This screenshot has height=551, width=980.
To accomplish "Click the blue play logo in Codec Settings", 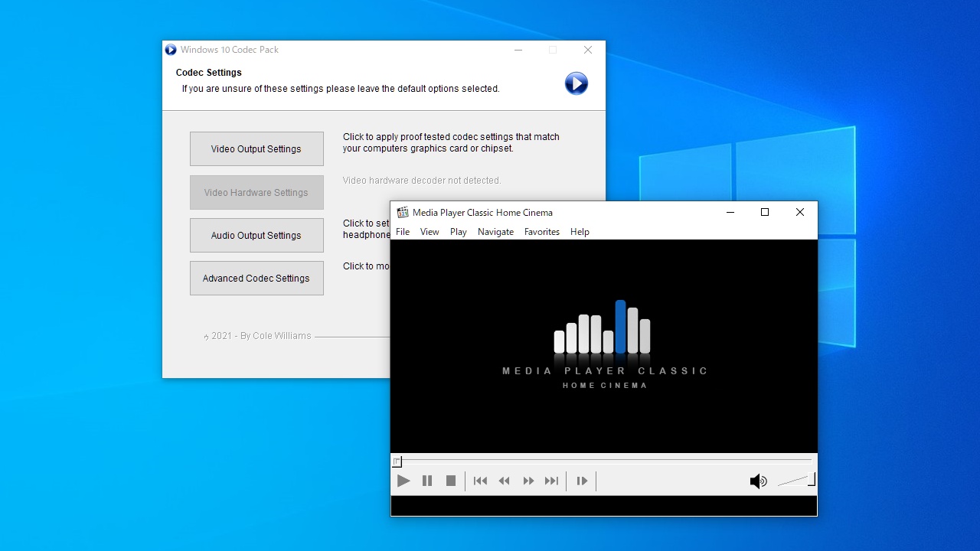I will (577, 83).
